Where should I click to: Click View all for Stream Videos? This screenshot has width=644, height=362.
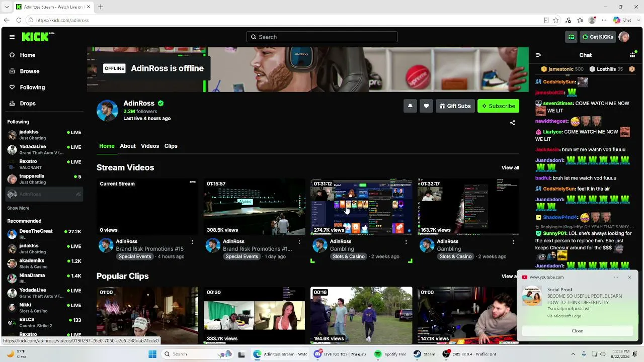[510, 167]
